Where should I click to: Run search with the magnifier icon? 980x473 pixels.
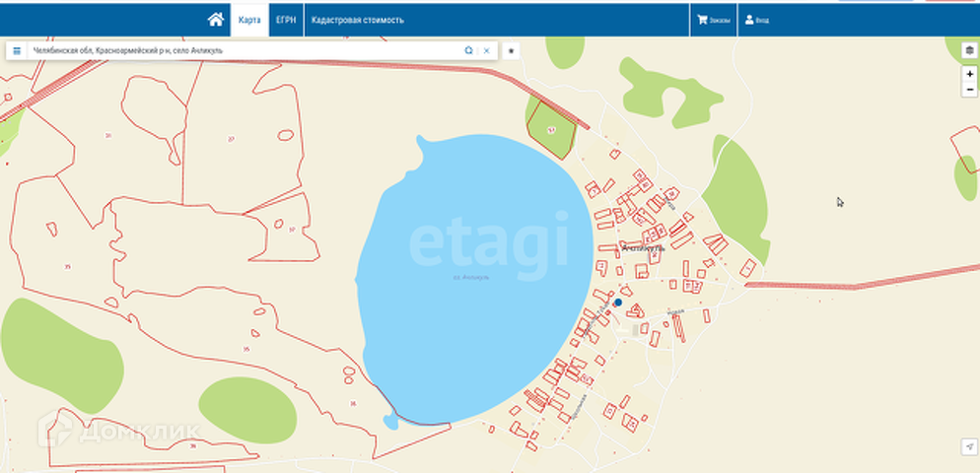(468, 50)
